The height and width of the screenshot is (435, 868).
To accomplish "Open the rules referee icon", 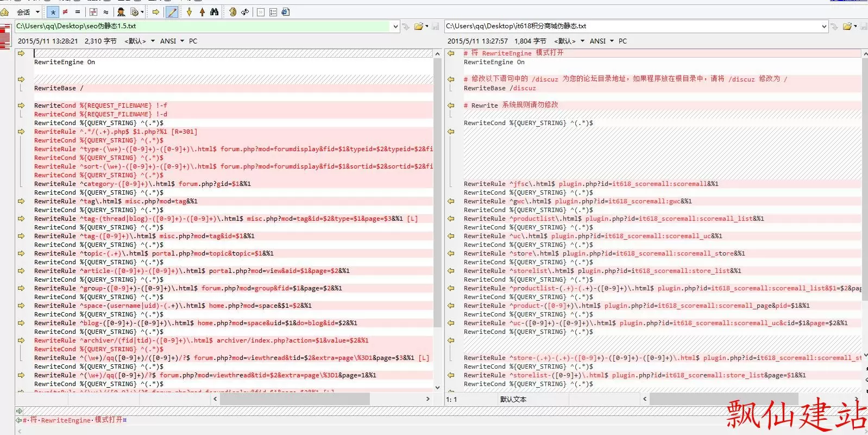I will (121, 12).
